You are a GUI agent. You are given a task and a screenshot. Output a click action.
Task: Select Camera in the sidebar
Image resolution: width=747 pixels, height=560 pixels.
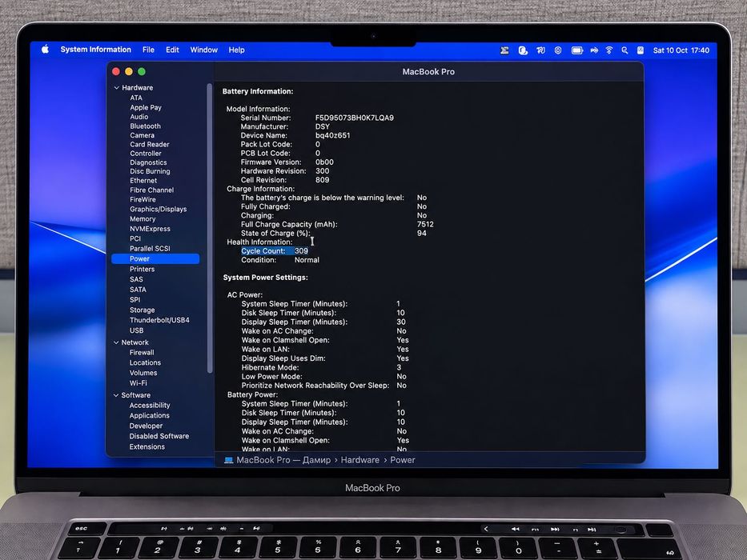tap(142, 135)
